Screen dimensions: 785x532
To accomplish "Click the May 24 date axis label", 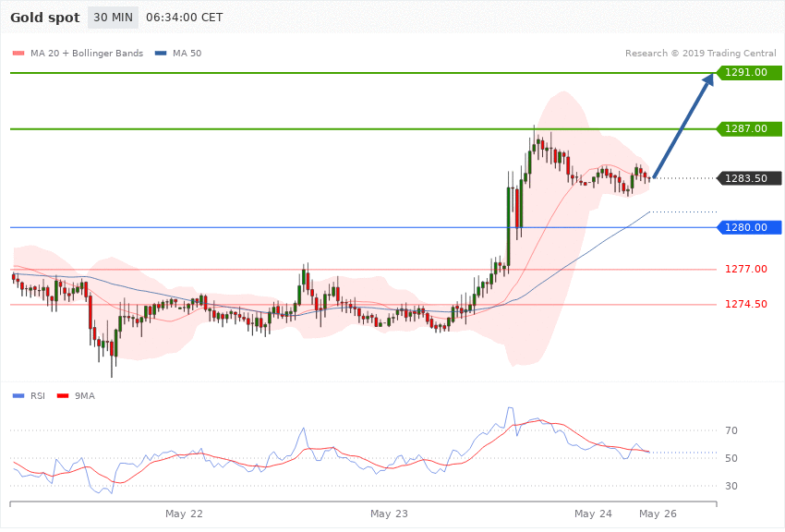I will pyautogui.click(x=593, y=514).
